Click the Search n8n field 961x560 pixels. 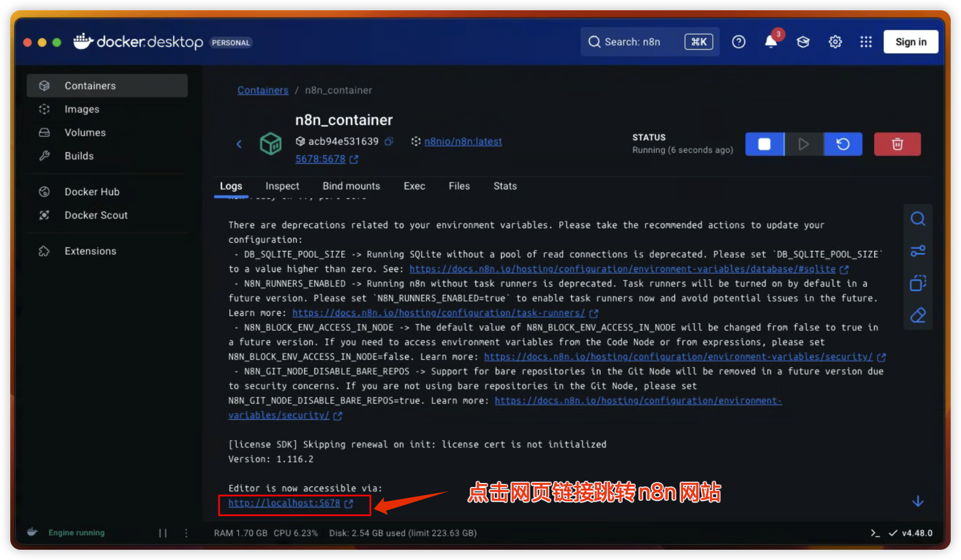[649, 42]
